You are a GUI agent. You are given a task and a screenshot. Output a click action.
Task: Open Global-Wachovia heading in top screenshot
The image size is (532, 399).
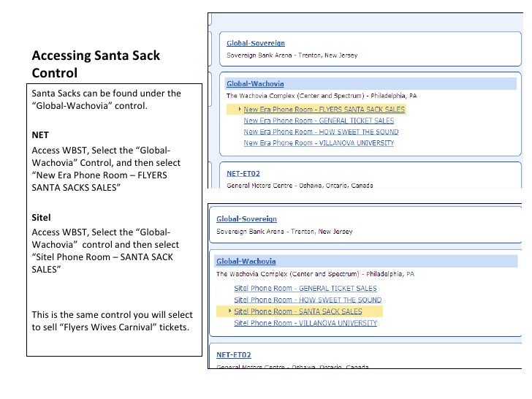[x=255, y=83]
